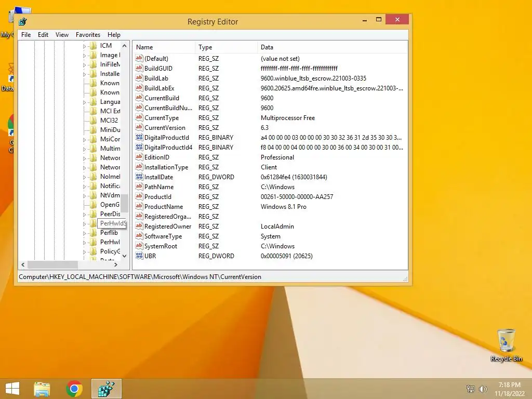The width and height of the screenshot is (532, 399).
Task: Click the string icon of ProductName
Action: (x=139, y=206)
